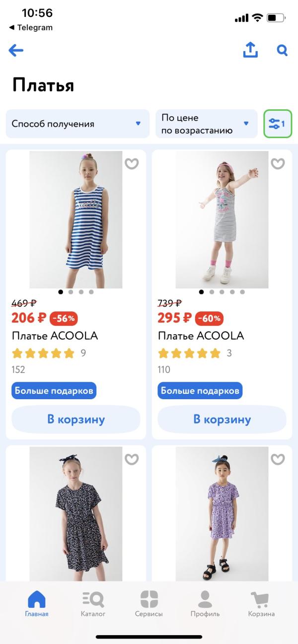Open the По цене по возрастанию sort dropdown
The image size is (298, 644).
tap(206, 124)
